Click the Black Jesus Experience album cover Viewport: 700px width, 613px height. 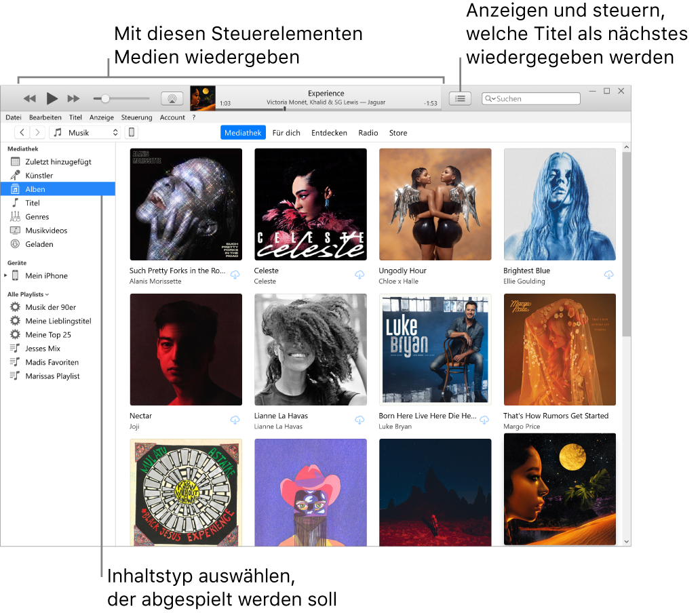tap(186, 492)
